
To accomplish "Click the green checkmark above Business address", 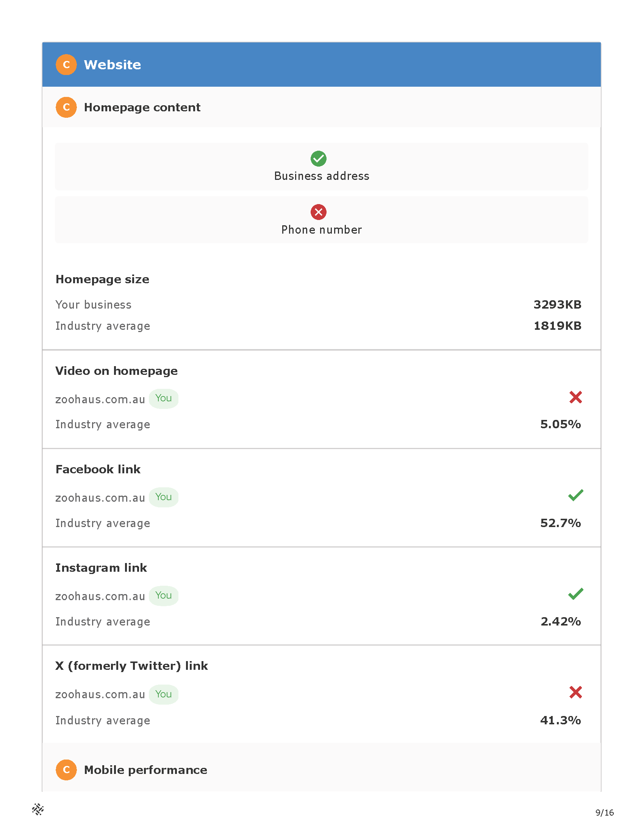I will [x=318, y=159].
